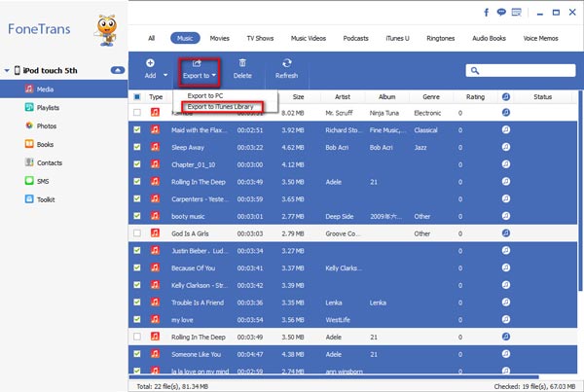Uncheck the my love checkbox
The image size is (584, 392).
pos(137,319)
